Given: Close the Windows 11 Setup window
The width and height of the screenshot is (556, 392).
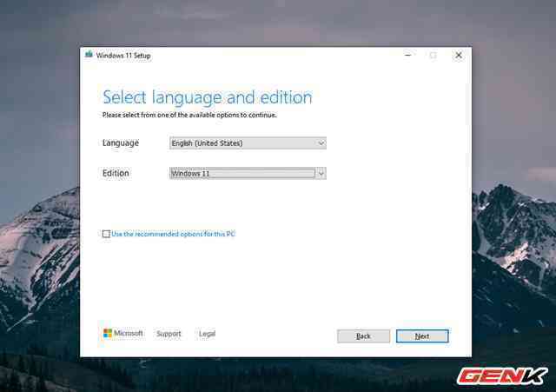Looking at the screenshot, I should click(x=459, y=56).
